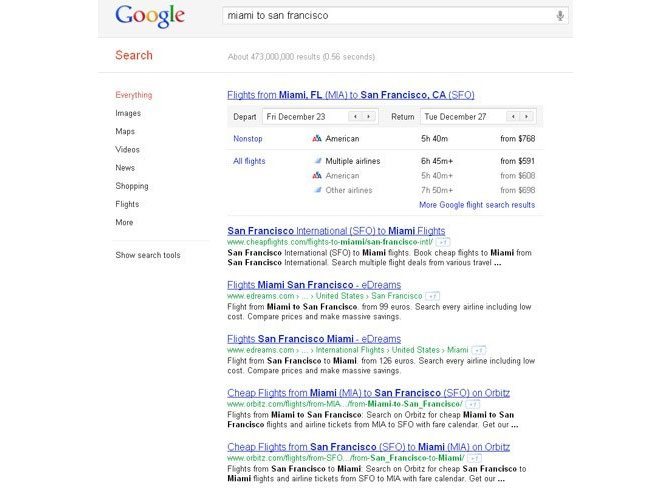Screen dimensions: 672x494
Task: Open More Google flight search results
Action: click(477, 205)
